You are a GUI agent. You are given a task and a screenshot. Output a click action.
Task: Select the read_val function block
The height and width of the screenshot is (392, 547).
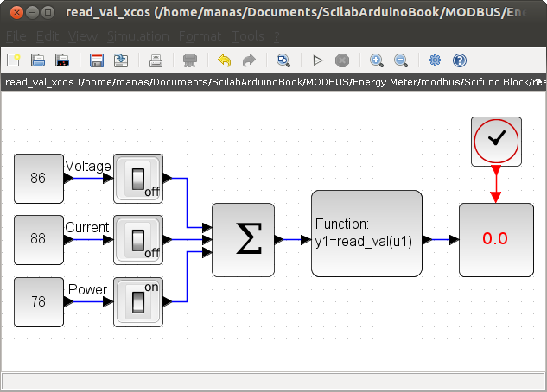(366, 233)
